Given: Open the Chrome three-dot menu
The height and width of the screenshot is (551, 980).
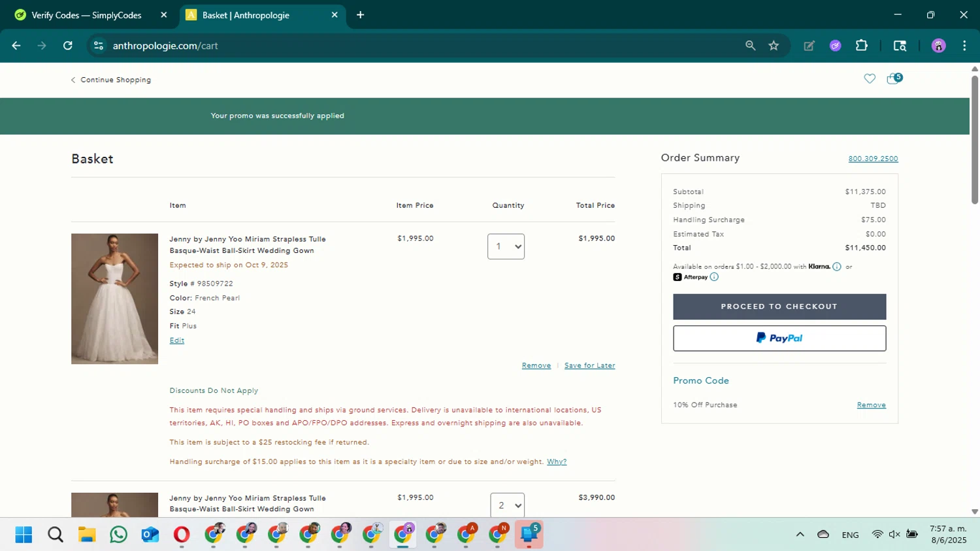Looking at the screenshot, I should click(964, 46).
